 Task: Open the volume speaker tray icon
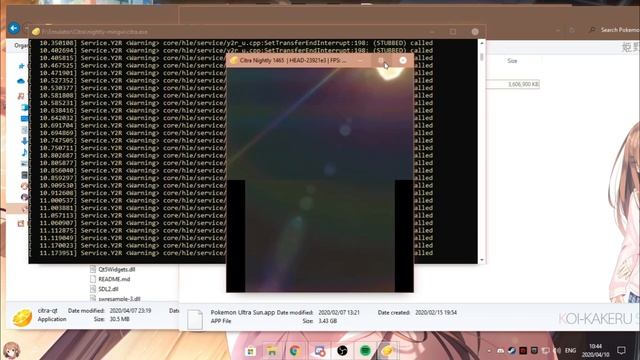pos(557,351)
